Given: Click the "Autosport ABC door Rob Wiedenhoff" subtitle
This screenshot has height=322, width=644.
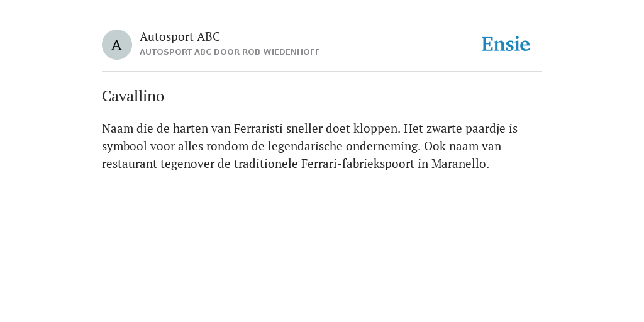Looking at the screenshot, I should 230,52.
